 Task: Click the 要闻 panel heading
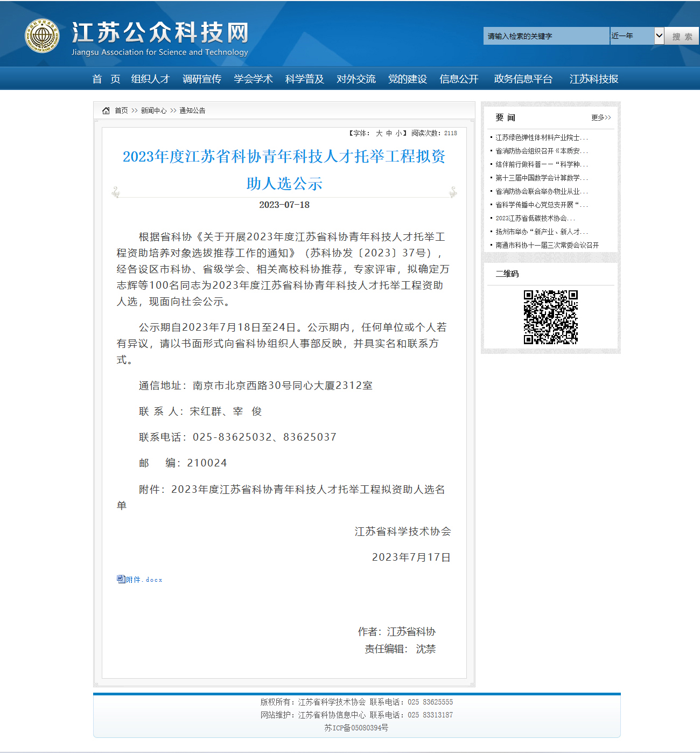coord(505,117)
